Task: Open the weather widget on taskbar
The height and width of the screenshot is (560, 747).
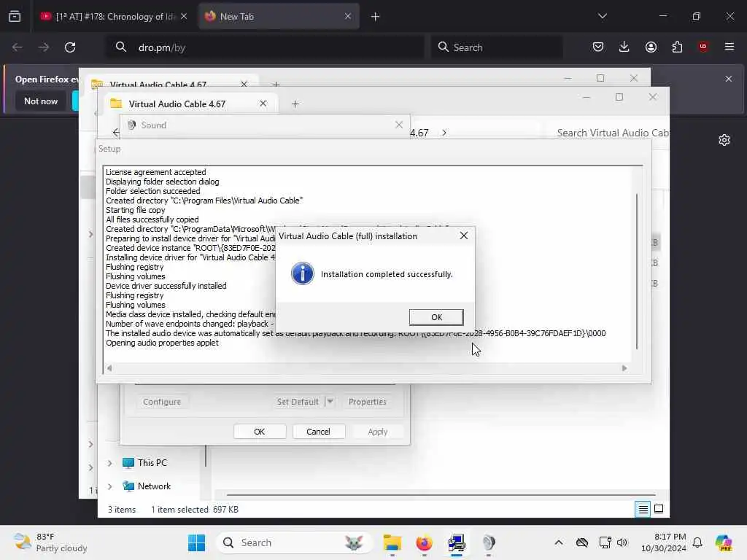Action: point(50,542)
